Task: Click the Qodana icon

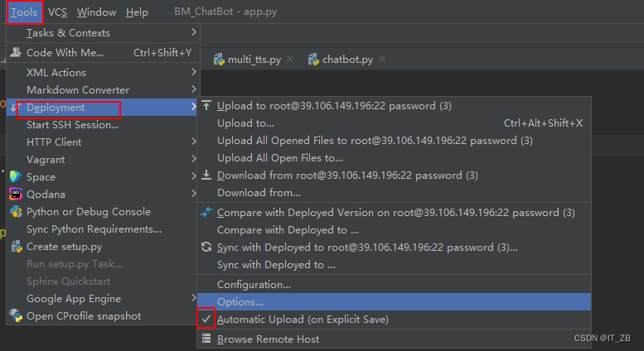Action: [16, 194]
